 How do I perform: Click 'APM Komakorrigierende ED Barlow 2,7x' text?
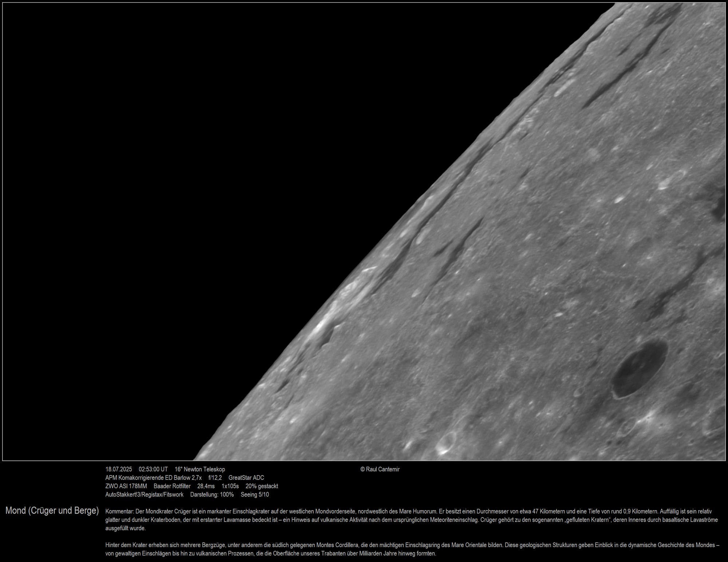pos(153,478)
